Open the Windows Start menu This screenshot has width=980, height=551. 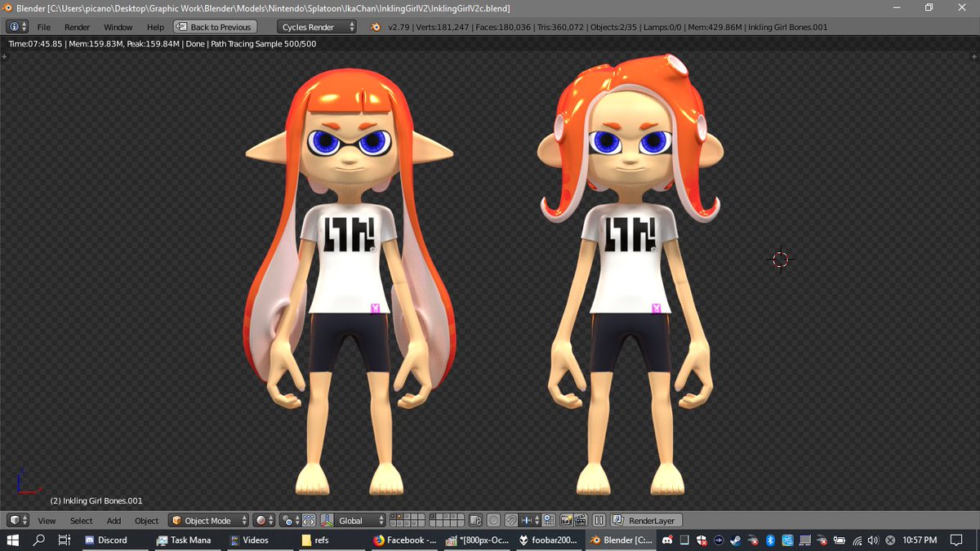pyautogui.click(x=13, y=540)
